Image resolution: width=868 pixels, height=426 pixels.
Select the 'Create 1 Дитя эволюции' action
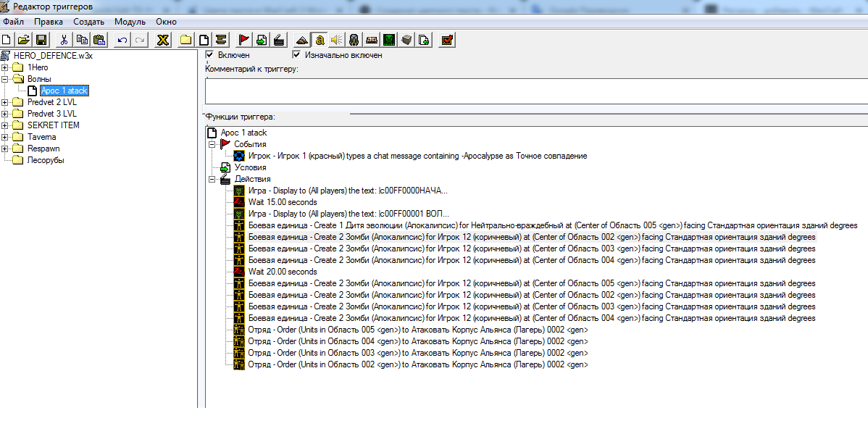pyautogui.click(x=553, y=226)
